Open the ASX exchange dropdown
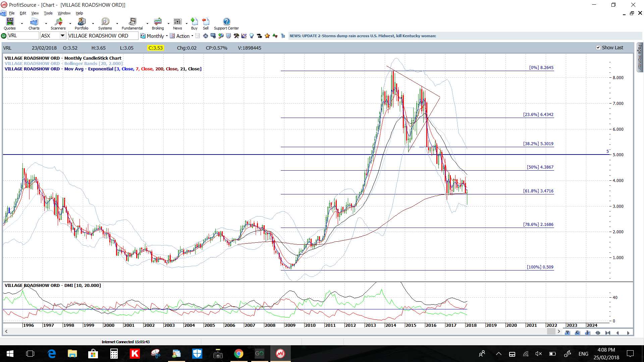Viewport: 644px width, 362px height. point(62,36)
